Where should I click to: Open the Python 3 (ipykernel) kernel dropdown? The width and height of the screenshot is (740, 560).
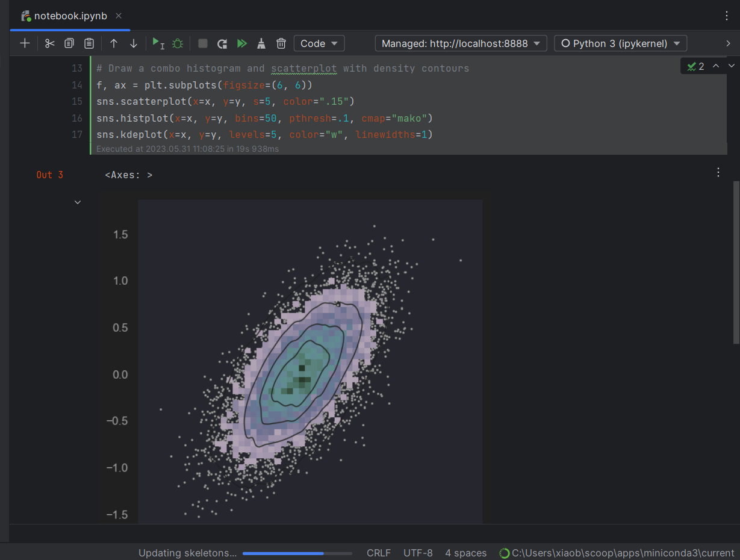coord(620,43)
